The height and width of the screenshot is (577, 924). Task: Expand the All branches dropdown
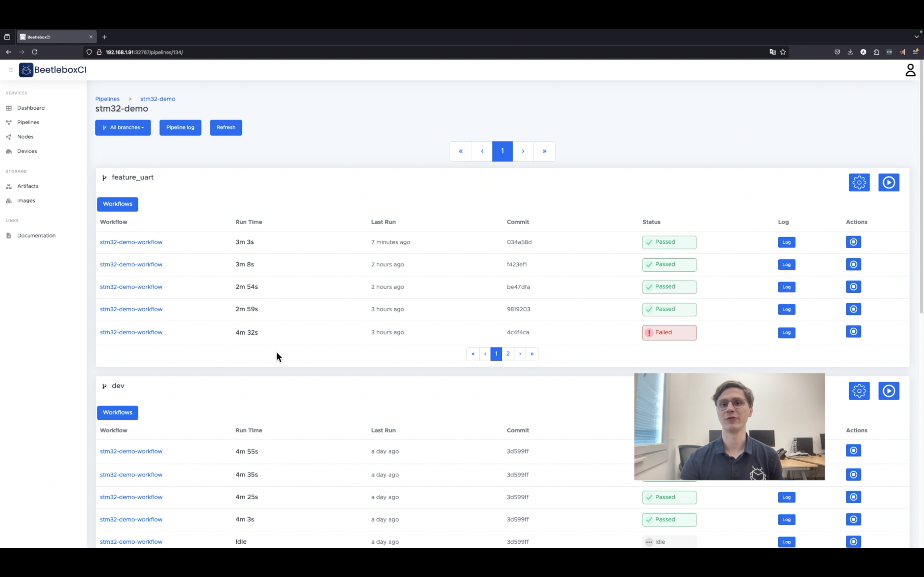click(x=123, y=128)
